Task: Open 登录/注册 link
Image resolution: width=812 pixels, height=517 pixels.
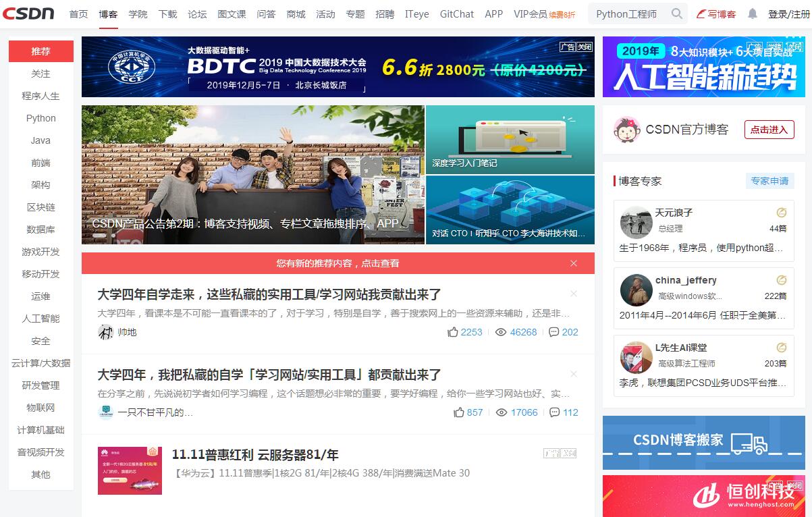Action: (x=788, y=14)
